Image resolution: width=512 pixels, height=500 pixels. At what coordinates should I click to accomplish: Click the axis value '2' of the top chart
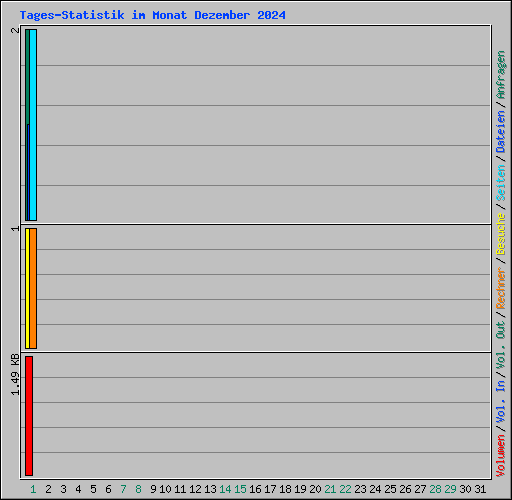click(x=15, y=30)
